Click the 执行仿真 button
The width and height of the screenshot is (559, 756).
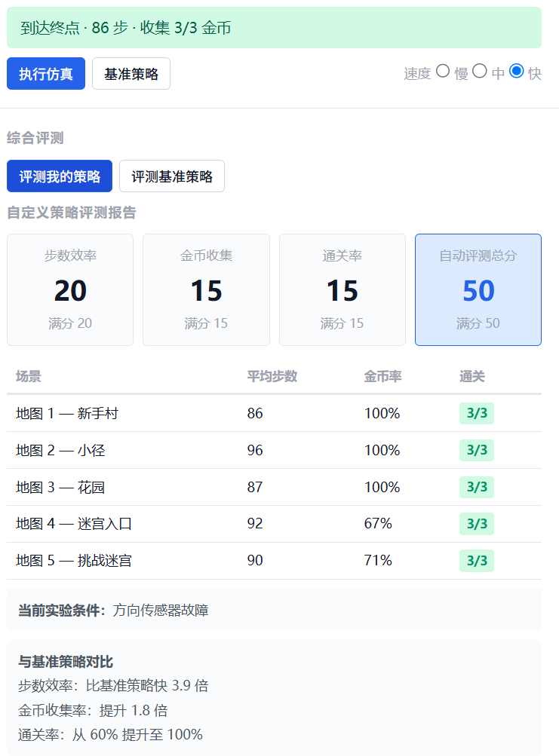point(46,74)
